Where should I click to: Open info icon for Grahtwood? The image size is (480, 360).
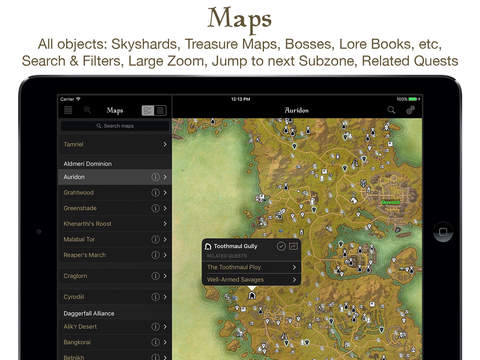[x=155, y=193]
